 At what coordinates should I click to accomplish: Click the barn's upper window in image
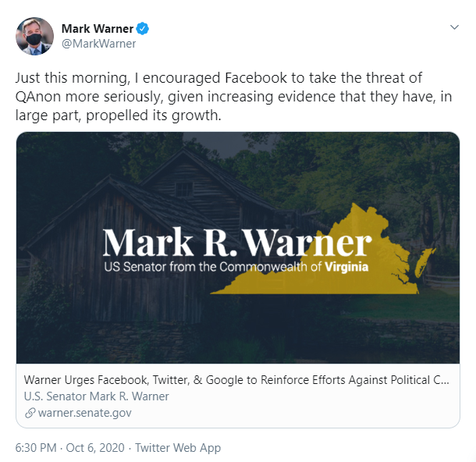pos(184,190)
